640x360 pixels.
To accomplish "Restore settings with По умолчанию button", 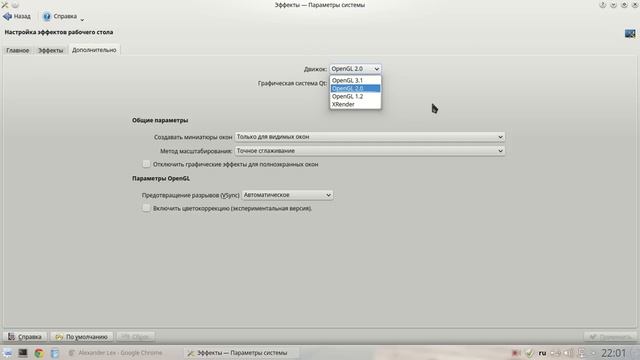I will pos(82,337).
